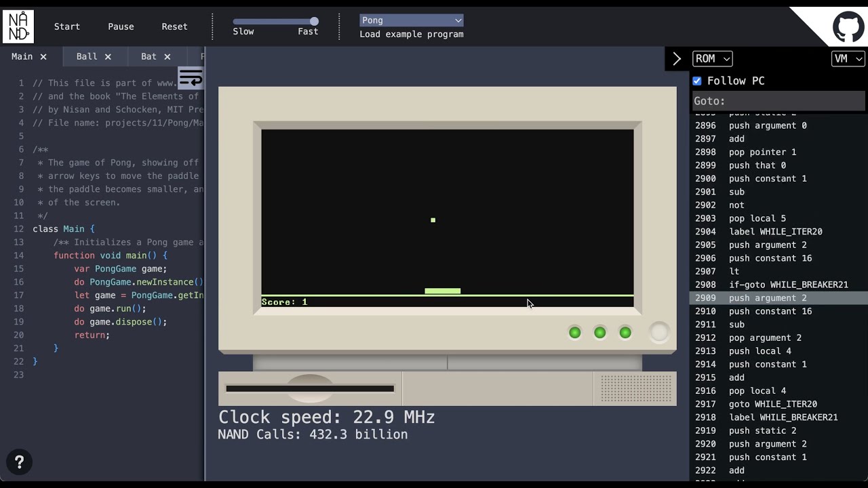This screenshot has height=488, width=868.
Task: Click code line 'var PongGame game;'
Action: pyautogui.click(x=121, y=268)
